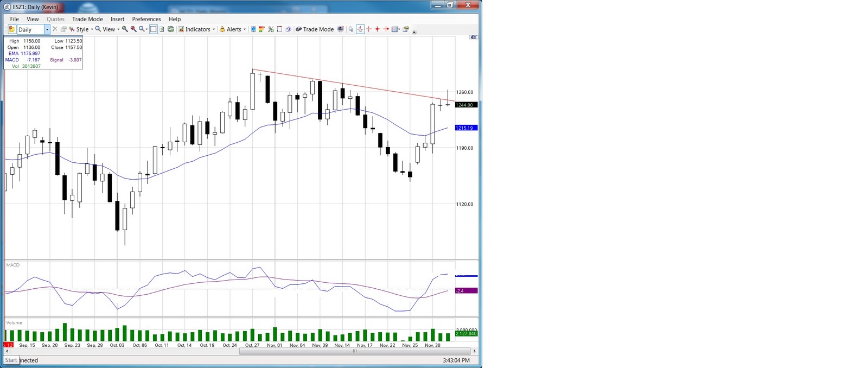Click the blue magnifier with dropdown arrow
Viewport: 868px width, 368px height.
[143, 29]
